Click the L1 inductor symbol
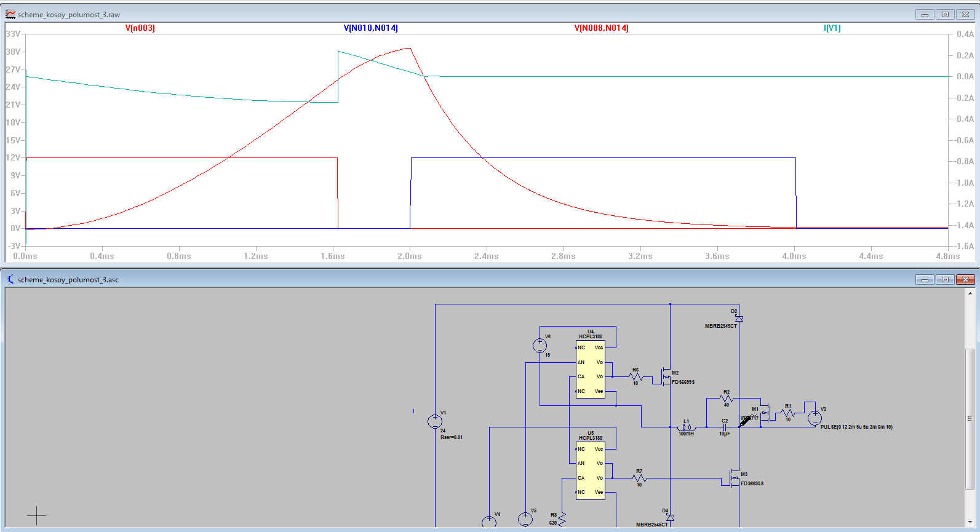 (686, 426)
